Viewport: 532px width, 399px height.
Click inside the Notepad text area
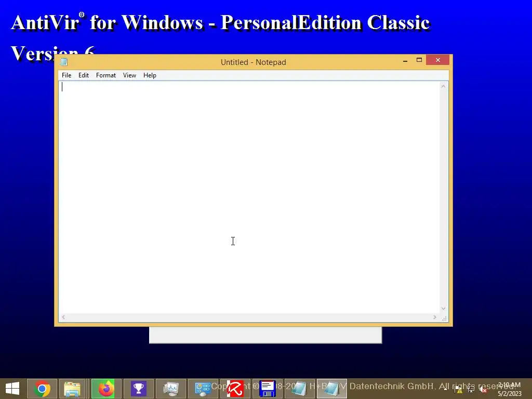(249, 197)
